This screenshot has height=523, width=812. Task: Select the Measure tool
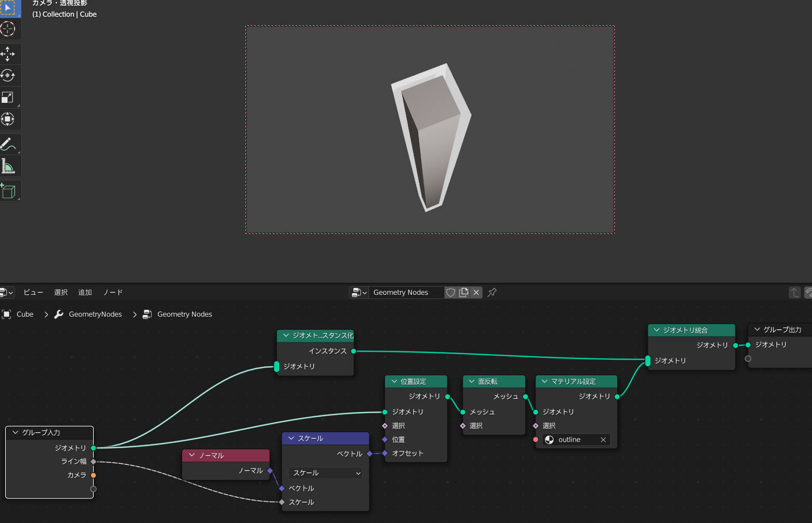[8, 166]
